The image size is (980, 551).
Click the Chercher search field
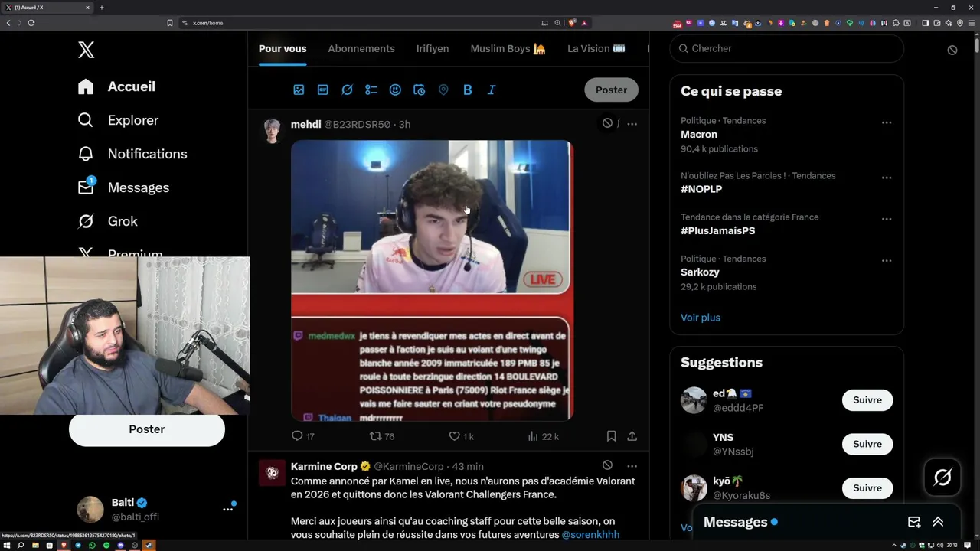pos(786,48)
